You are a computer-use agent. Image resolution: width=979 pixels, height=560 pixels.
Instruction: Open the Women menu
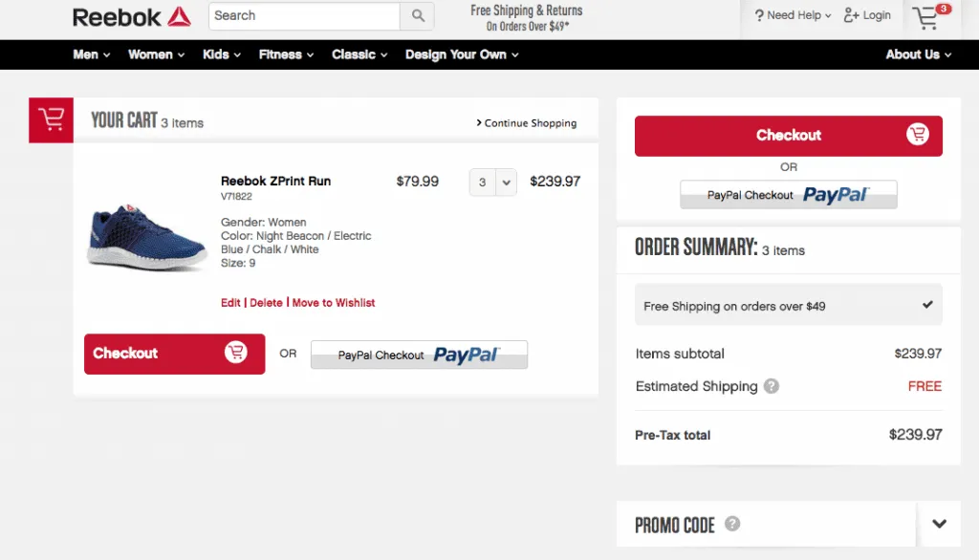pyautogui.click(x=156, y=54)
